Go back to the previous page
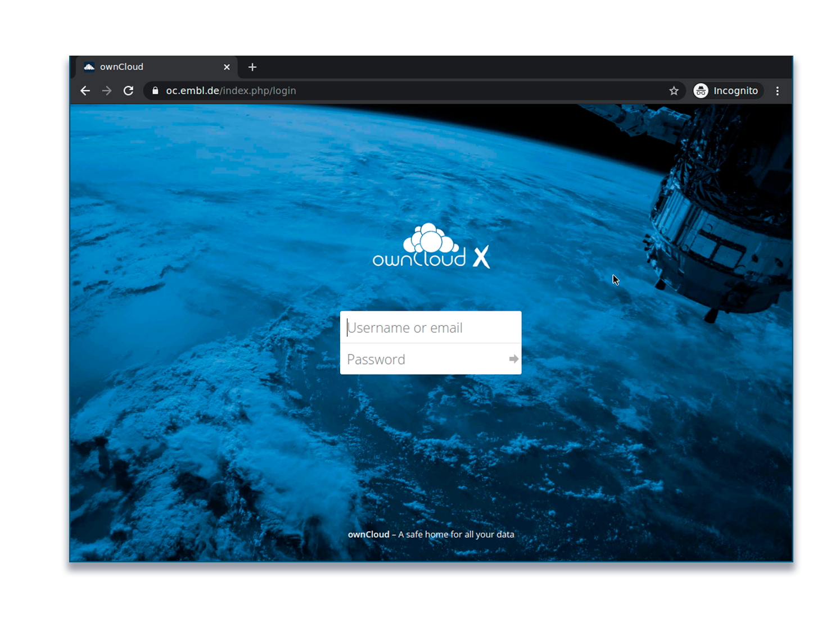Viewport: 840px width, 618px height. coord(85,90)
